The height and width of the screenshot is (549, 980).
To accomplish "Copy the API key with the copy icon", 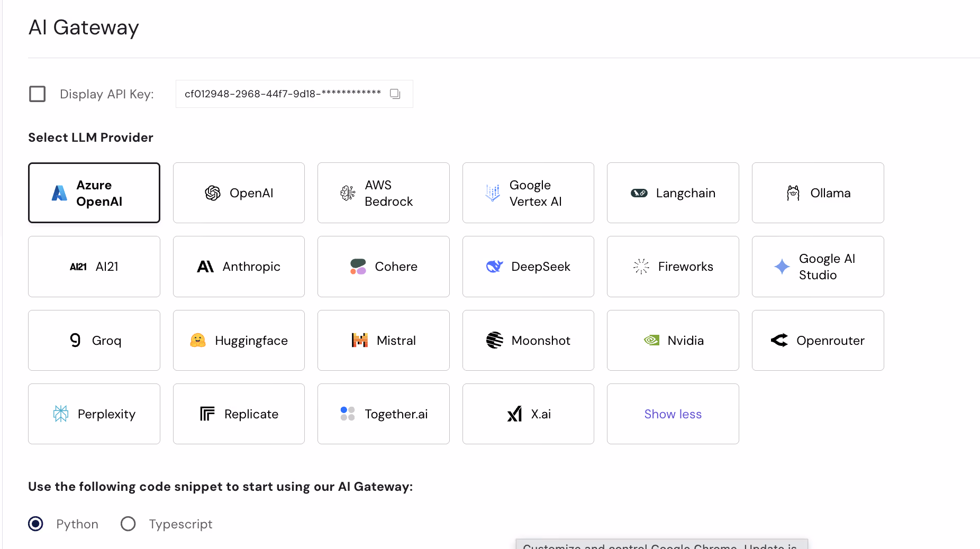I will click(x=395, y=94).
